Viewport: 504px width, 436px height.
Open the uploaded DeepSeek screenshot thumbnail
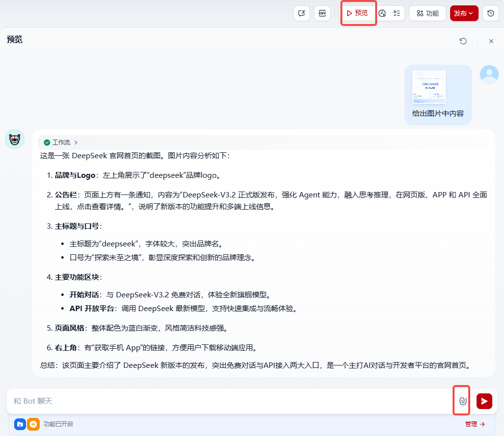pos(429,87)
